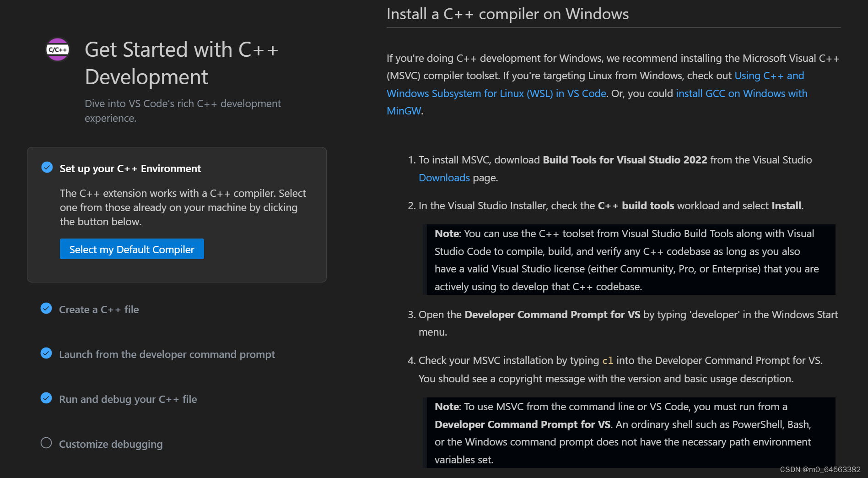Open the Using C++ and Windows Subsystem for Linux link
868x478 pixels.
496,93
